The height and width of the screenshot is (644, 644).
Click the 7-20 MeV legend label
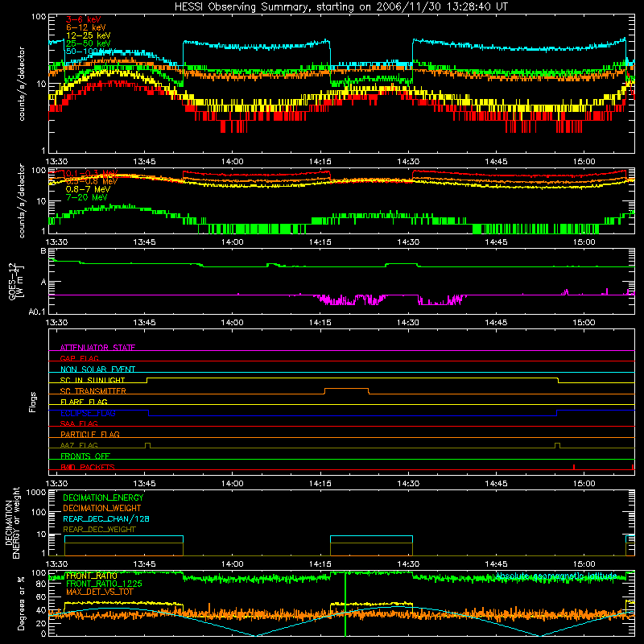pos(87,197)
